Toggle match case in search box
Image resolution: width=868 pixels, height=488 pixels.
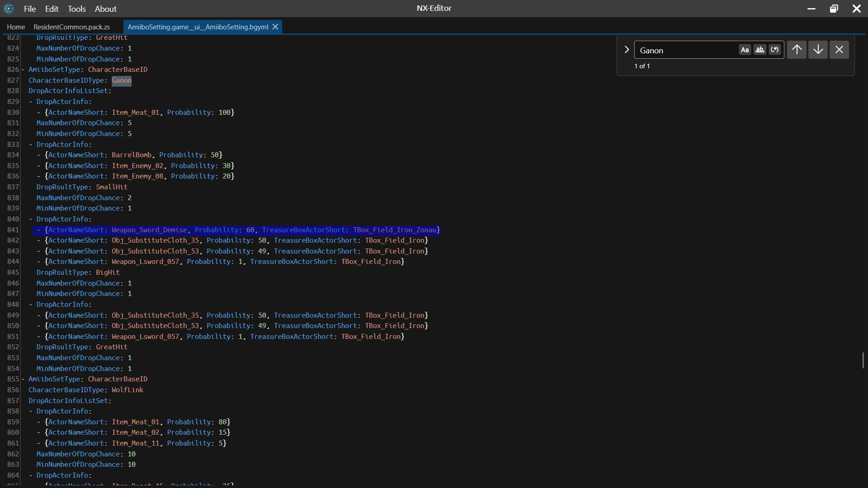point(745,50)
